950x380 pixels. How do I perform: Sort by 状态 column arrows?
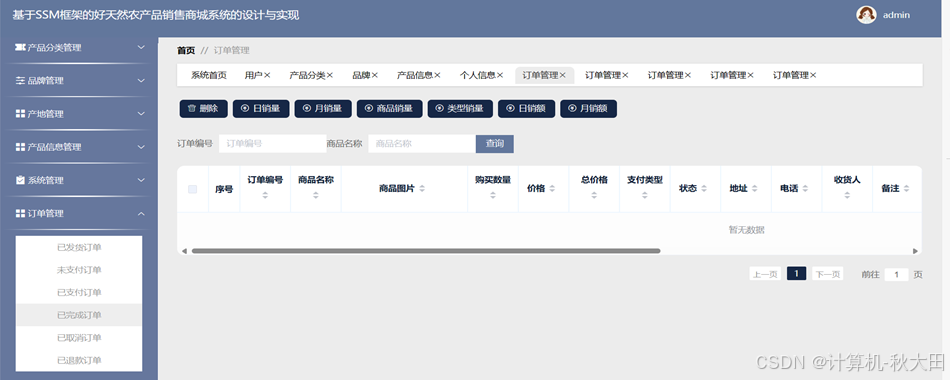(703, 188)
